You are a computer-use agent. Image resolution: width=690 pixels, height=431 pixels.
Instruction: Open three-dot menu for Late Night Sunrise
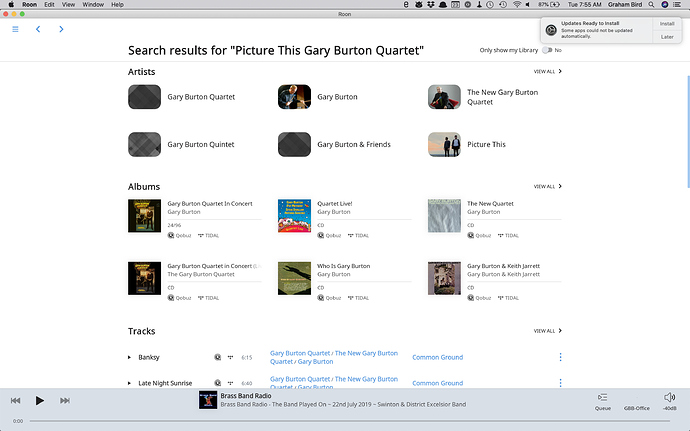[560, 383]
